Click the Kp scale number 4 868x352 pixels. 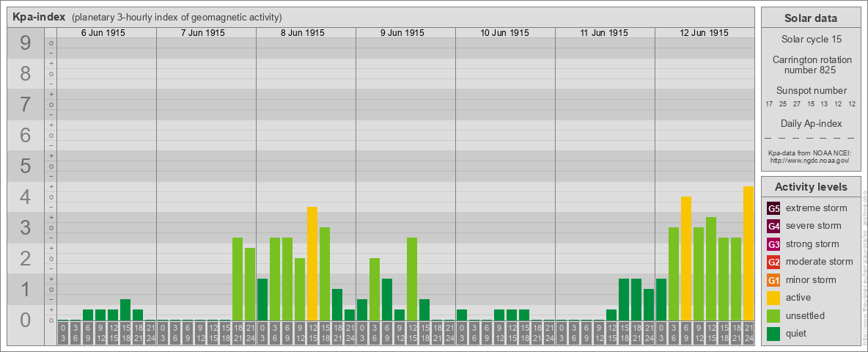point(26,197)
